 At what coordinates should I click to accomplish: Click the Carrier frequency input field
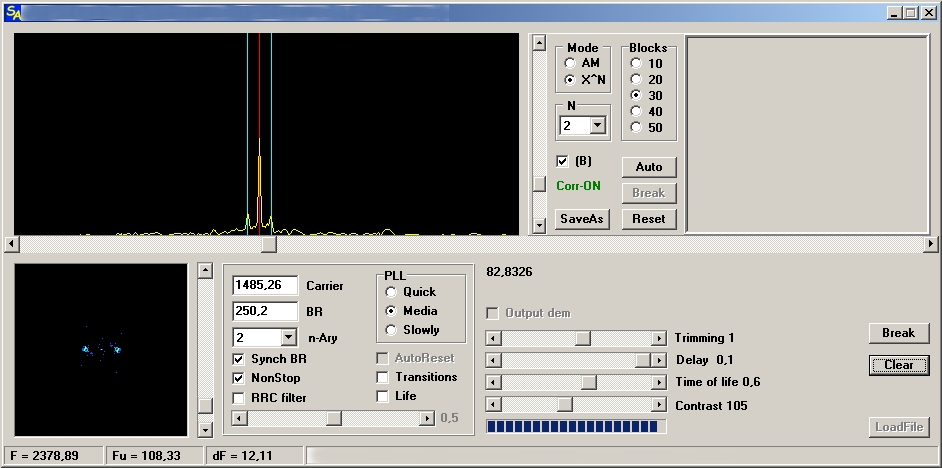265,286
